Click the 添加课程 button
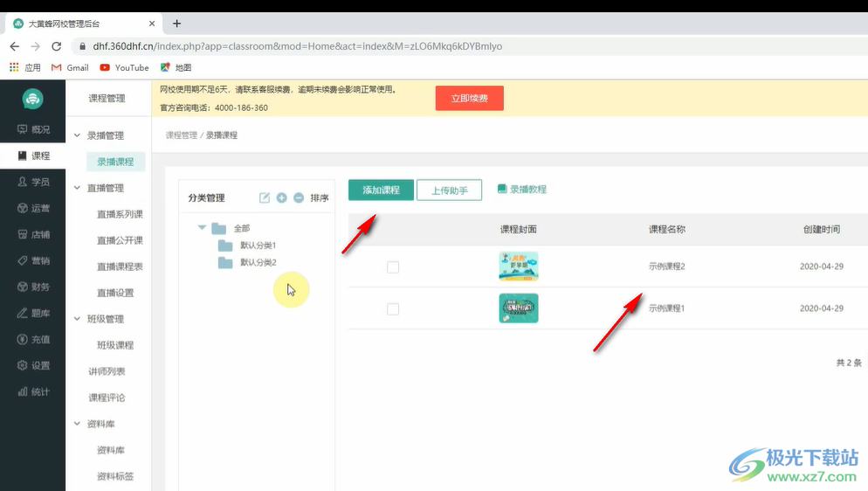The width and height of the screenshot is (868, 491). tap(381, 190)
